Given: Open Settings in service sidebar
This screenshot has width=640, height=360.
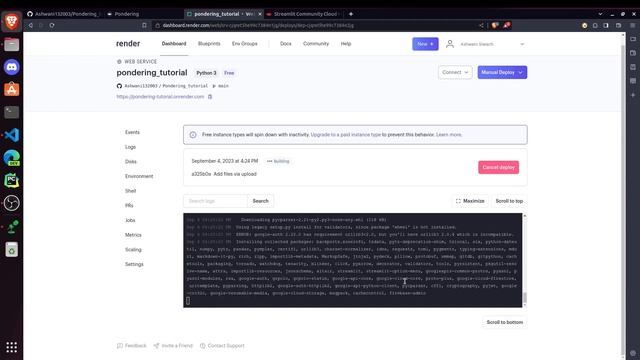Looking at the screenshot, I should 134,264.
